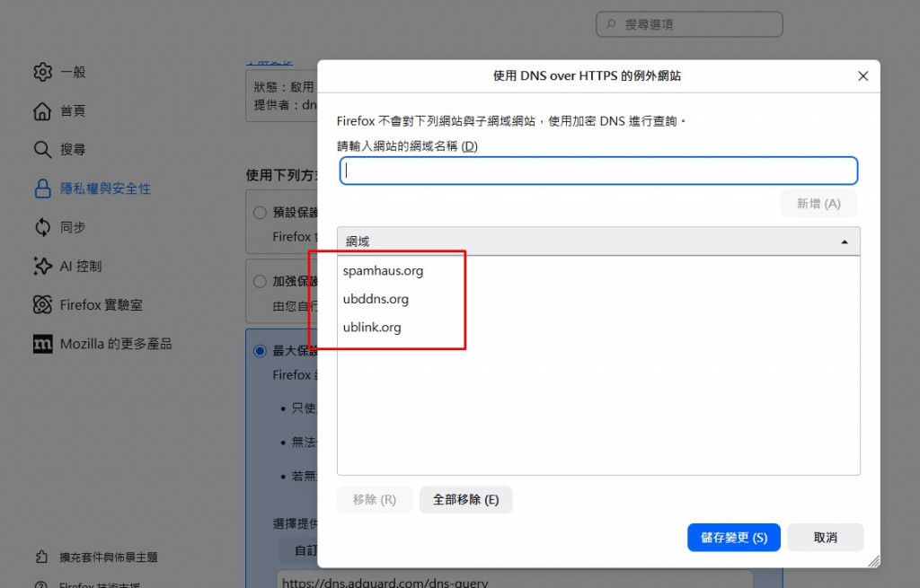The width and height of the screenshot is (920, 588).
Task: Click the dialog resize grip corner
Action: [873, 562]
